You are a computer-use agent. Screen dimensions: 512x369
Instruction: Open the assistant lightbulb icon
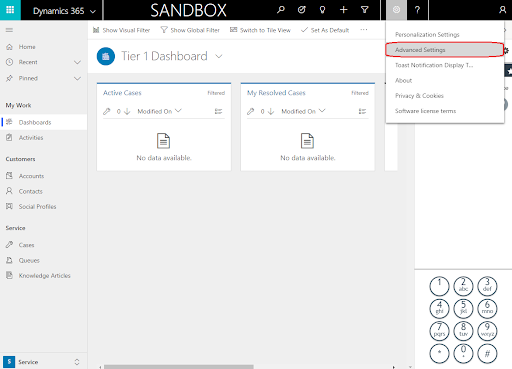coord(322,10)
